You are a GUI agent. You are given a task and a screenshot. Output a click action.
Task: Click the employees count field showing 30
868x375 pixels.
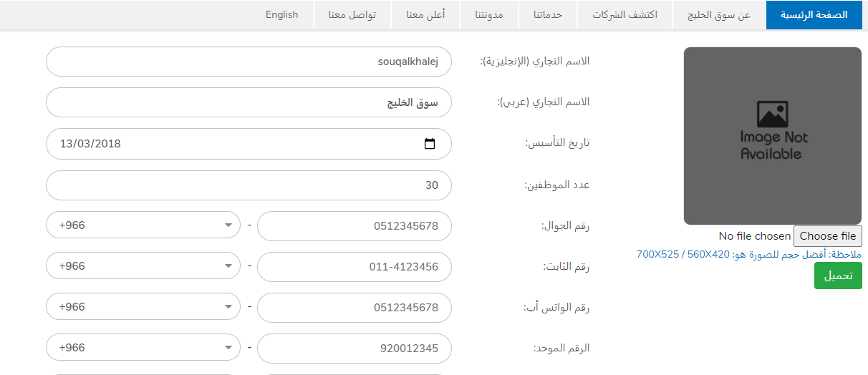click(249, 185)
